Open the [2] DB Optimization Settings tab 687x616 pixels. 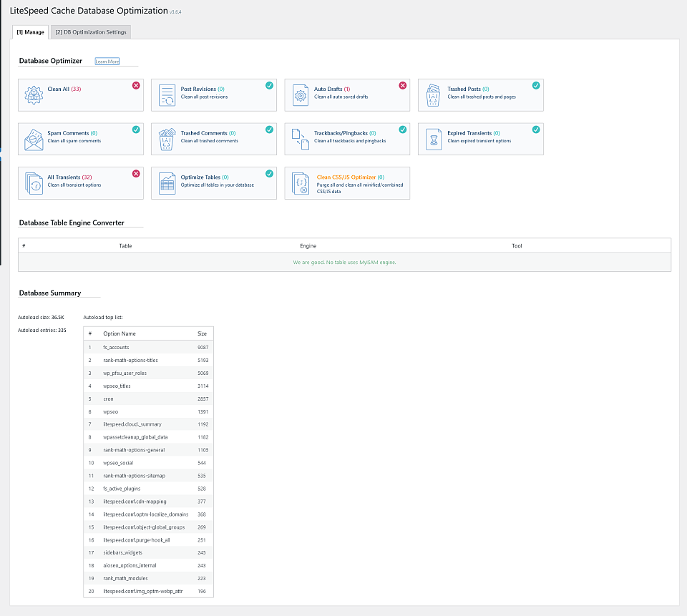(x=91, y=32)
